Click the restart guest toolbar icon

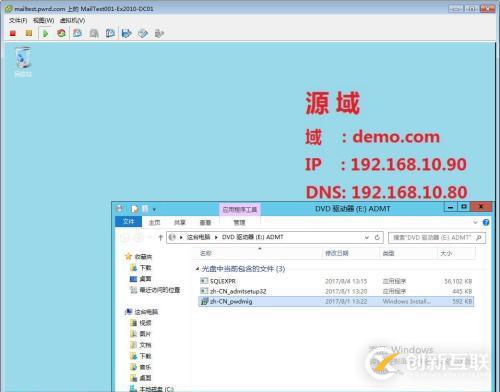click(61, 33)
